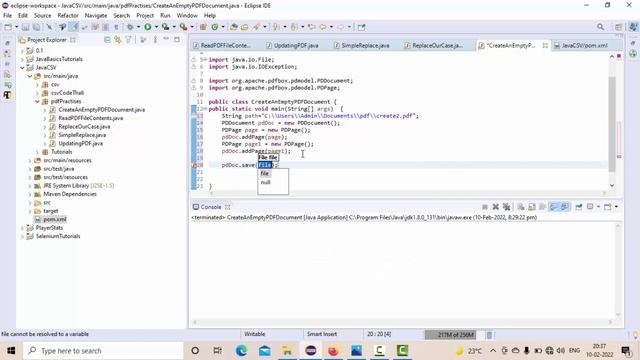Click the Run Garbage Collector trash icon
This screenshot has width=640, height=360.
click(x=489, y=335)
